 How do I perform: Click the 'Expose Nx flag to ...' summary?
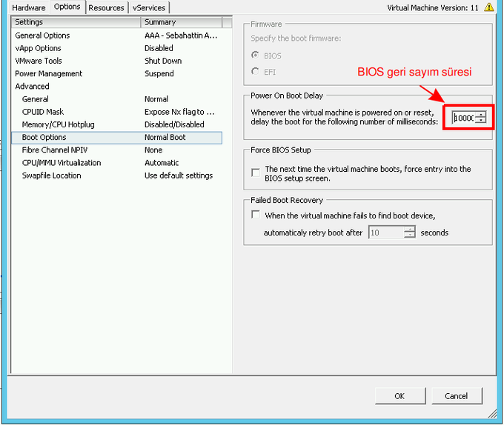click(179, 112)
